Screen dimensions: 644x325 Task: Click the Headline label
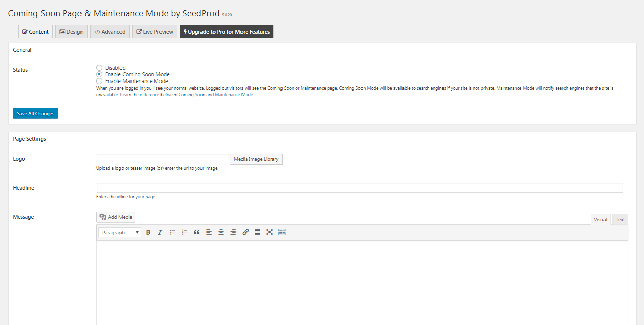[23, 188]
